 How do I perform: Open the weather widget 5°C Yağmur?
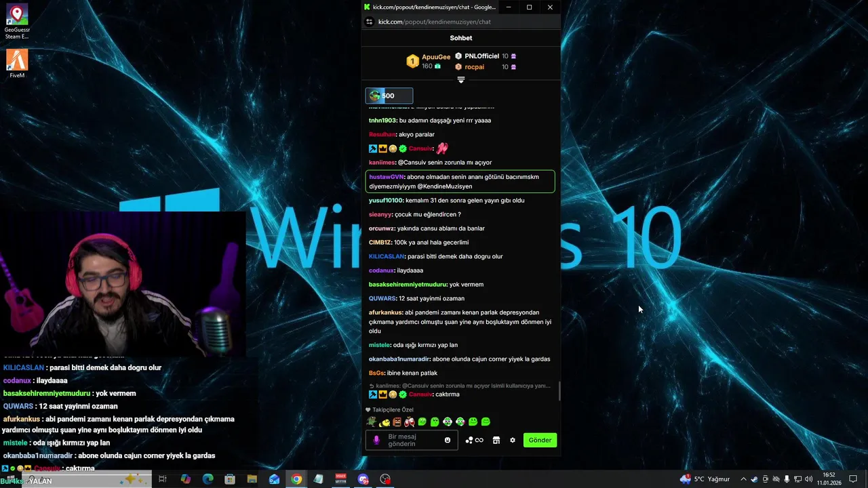point(705,479)
